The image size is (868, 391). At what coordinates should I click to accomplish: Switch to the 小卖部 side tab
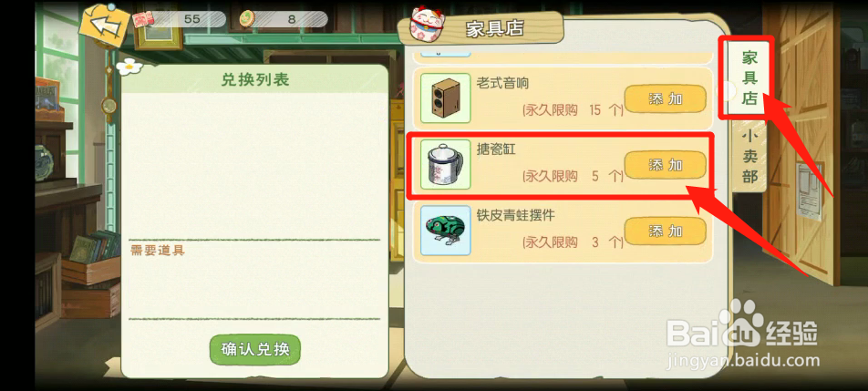pos(749,156)
